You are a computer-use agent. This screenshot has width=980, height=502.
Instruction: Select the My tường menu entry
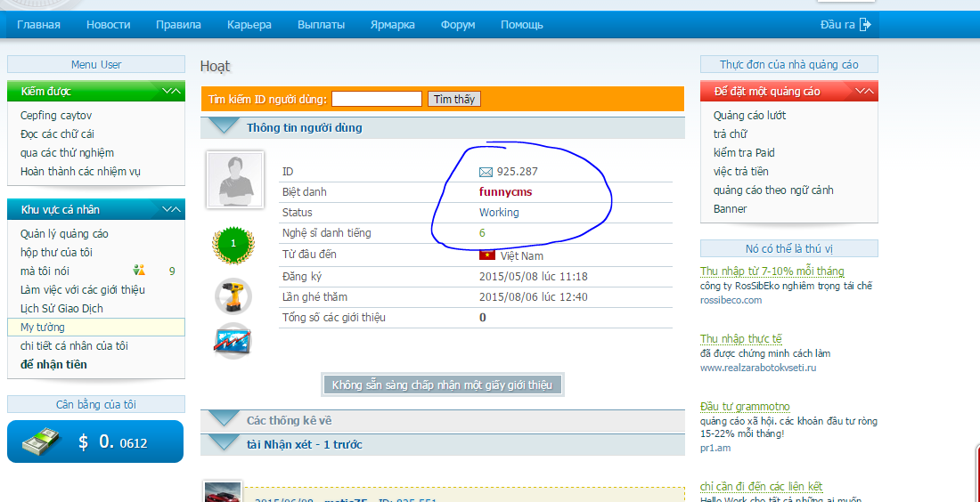point(96,327)
